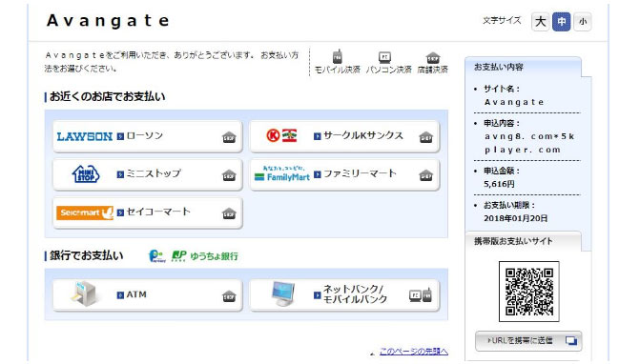Choose ネットバンク/モバイルバンク payment option
Viewport: 640px width, 364px height.
(344, 295)
